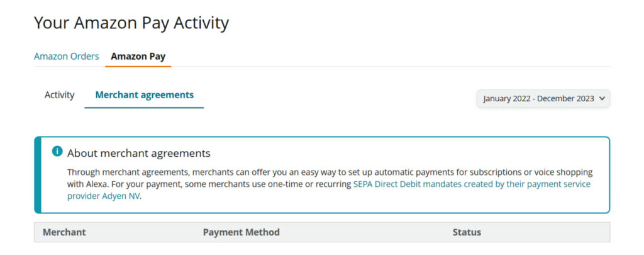Screen dimensions: 644x255
Task: Click the blue info icon
Action: 57,152
